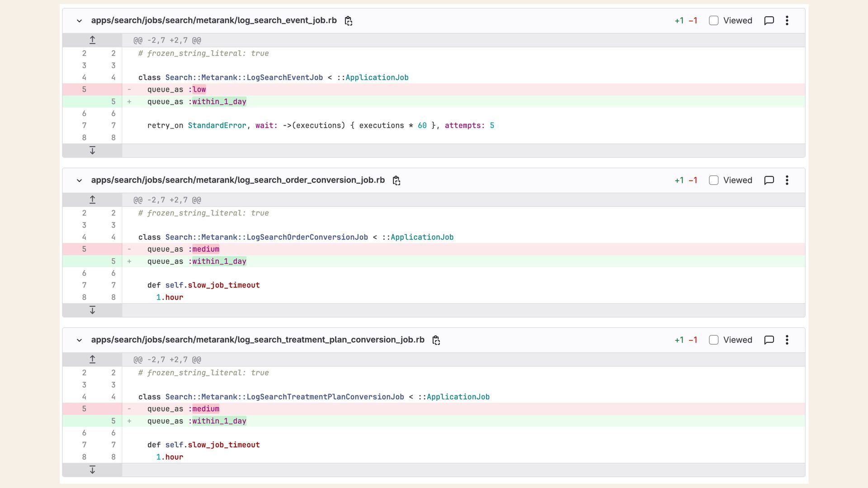Copy file path of log_search_order_conversion_job.rb
The width and height of the screenshot is (868, 488).
pyautogui.click(x=396, y=180)
